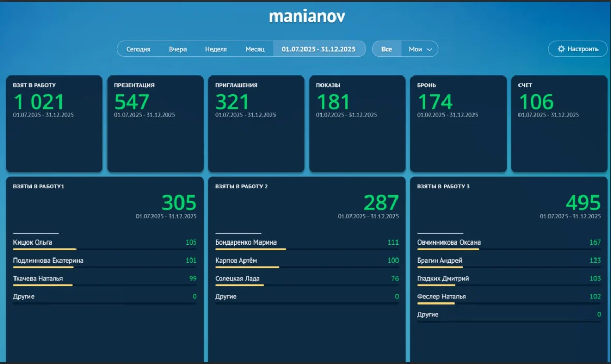
Task: Select the Месяц period tab
Action: coord(254,49)
